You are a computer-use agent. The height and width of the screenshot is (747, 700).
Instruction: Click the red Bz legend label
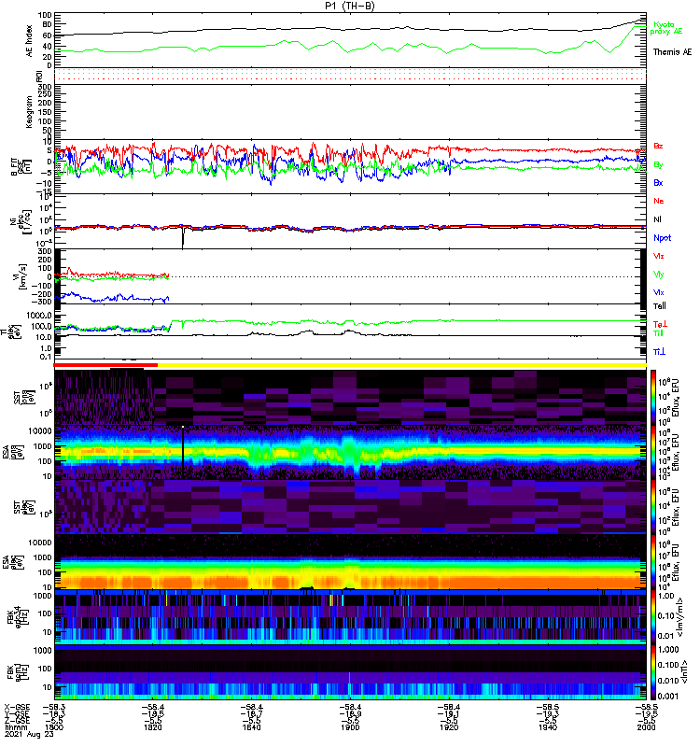coord(658,146)
